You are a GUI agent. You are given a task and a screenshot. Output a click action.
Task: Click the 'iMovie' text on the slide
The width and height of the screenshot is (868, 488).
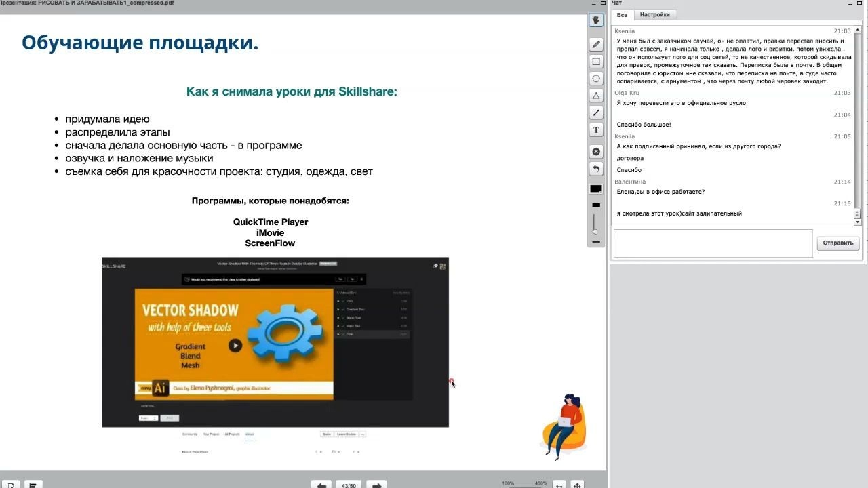click(x=271, y=232)
